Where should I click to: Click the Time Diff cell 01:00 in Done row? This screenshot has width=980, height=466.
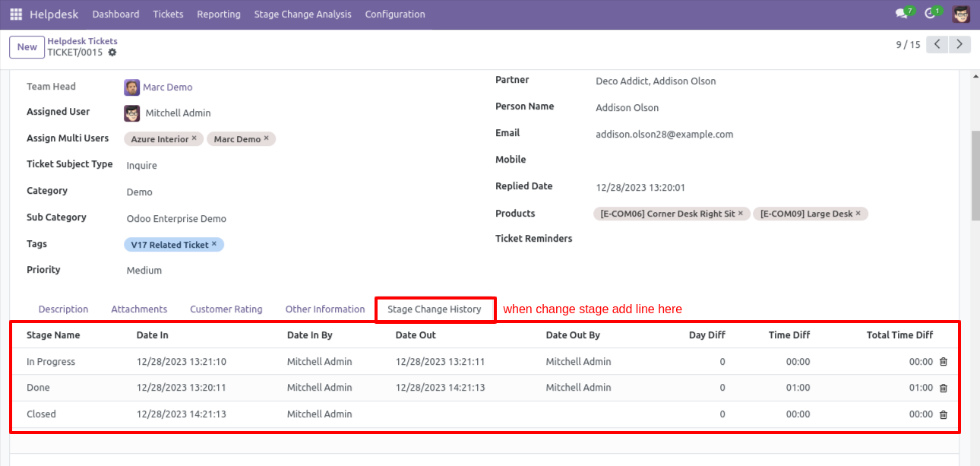[x=798, y=388]
